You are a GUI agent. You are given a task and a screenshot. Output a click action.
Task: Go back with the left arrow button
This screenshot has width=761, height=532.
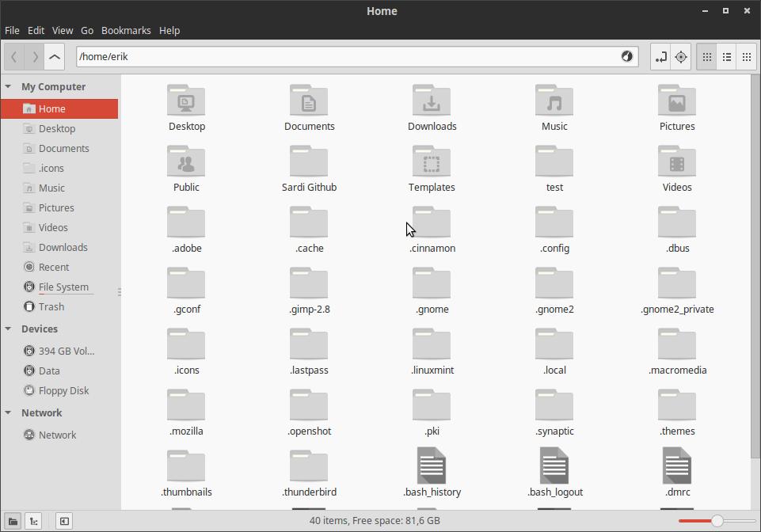14,57
